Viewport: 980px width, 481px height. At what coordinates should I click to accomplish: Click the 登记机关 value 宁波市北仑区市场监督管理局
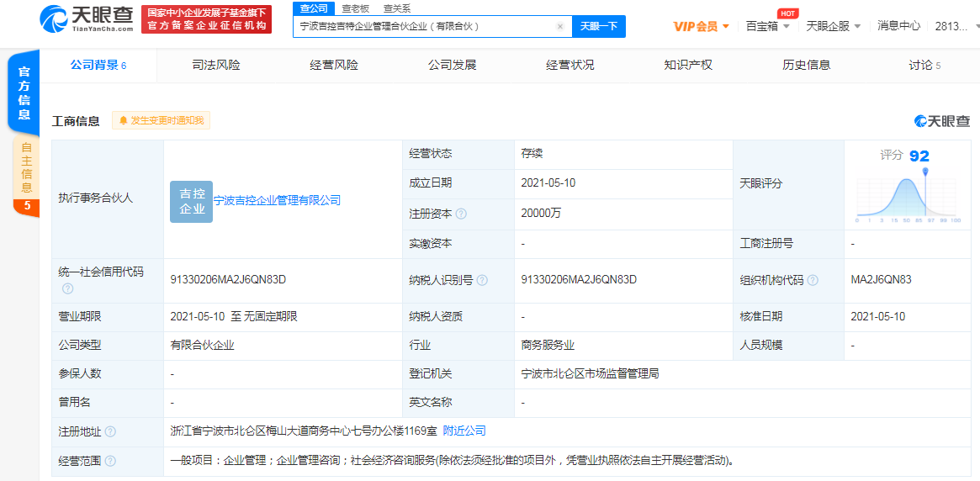pyautogui.click(x=590, y=374)
